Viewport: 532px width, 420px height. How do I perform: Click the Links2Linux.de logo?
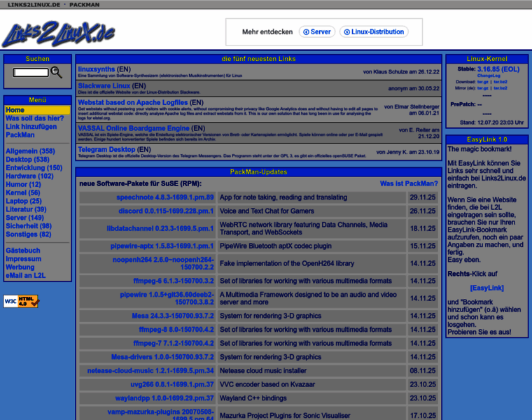click(58, 34)
